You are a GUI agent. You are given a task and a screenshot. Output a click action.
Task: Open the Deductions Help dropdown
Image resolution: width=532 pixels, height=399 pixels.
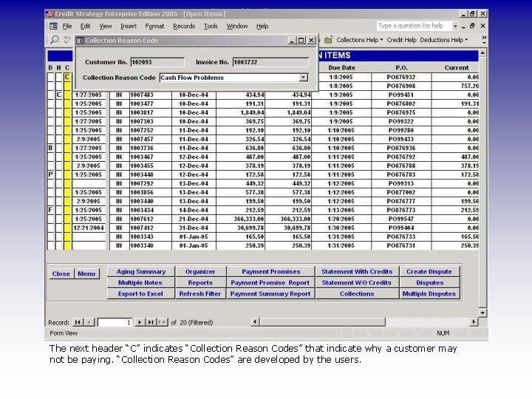pos(444,40)
